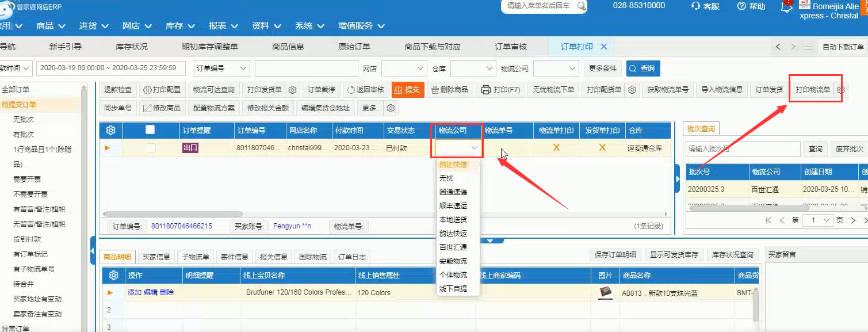Choose 圆通速递 from logistics dropdown list

coord(453,192)
